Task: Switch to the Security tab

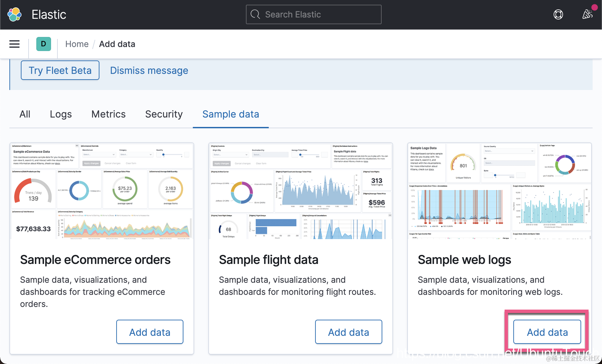Action: (x=164, y=114)
